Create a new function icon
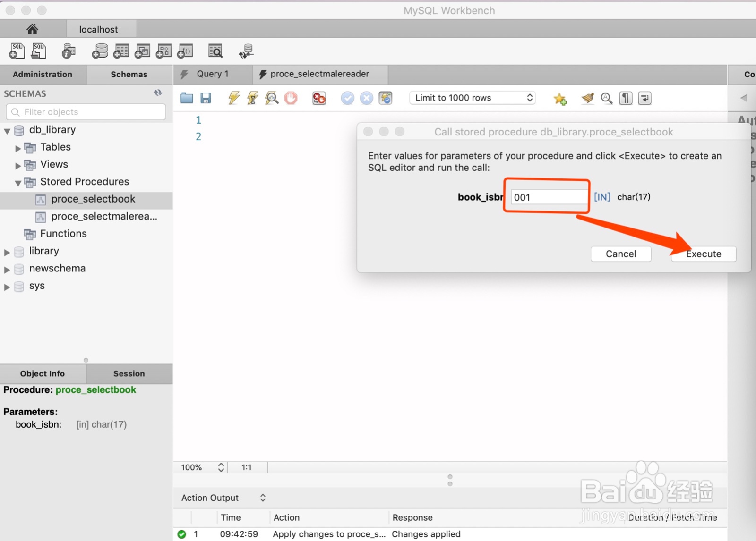Image resolution: width=756 pixels, height=541 pixels. (185, 51)
